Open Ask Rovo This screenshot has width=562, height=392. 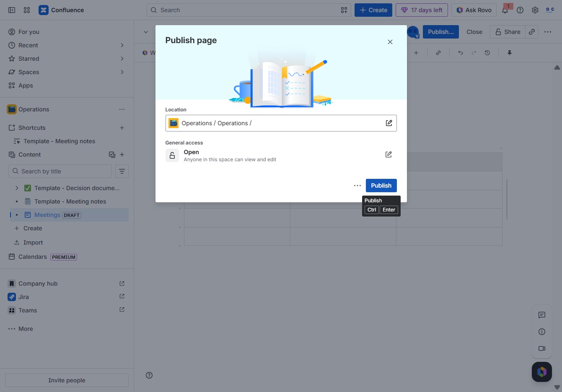click(474, 10)
